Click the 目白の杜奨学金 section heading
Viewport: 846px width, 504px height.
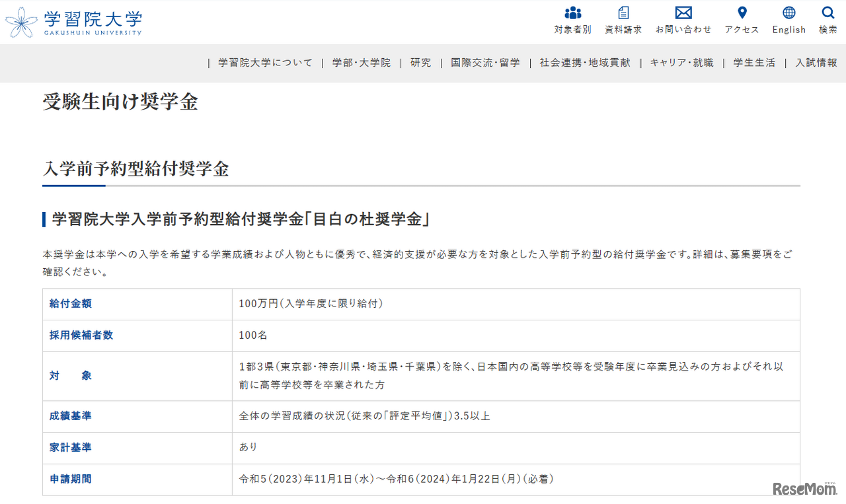tap(238, 218)
